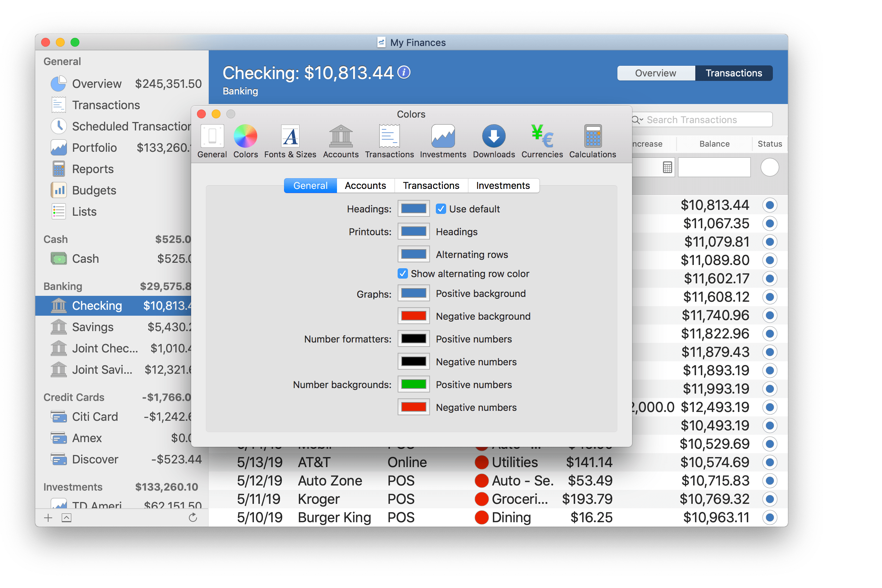Screen dimensions: 882x588
Task: Switch to the Accounts colors tab
Action: (365, 186)
